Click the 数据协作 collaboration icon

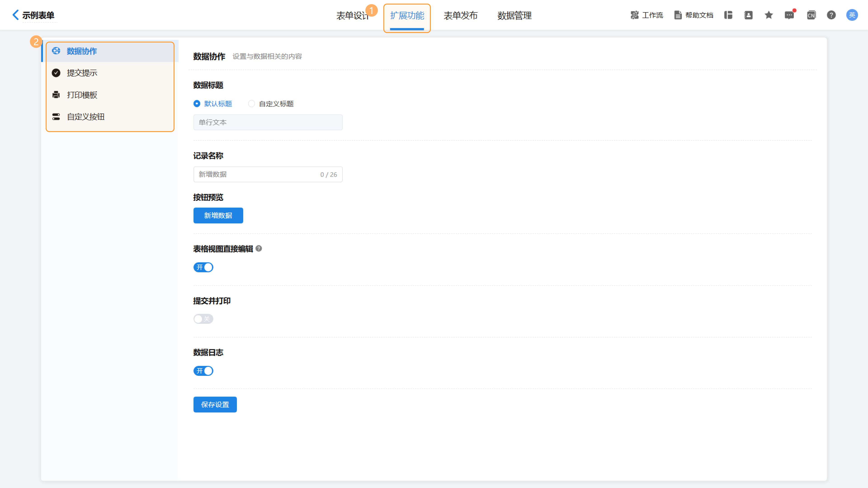point(56,51)
